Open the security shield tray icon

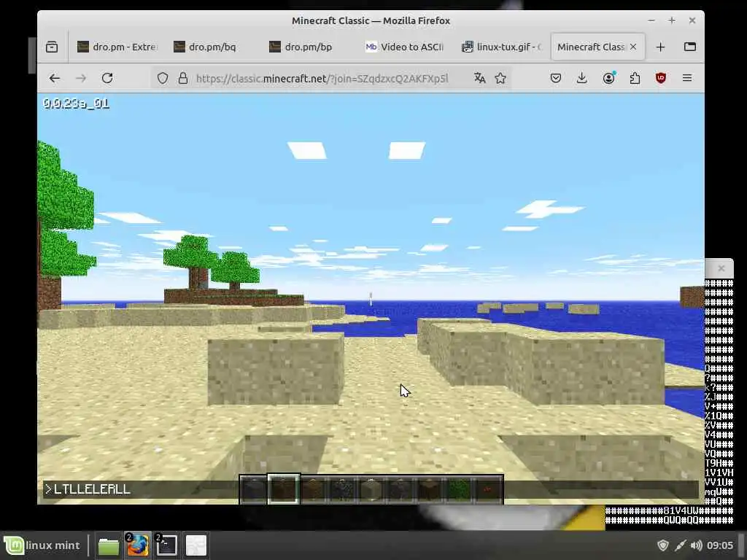(x=662, y=545)
